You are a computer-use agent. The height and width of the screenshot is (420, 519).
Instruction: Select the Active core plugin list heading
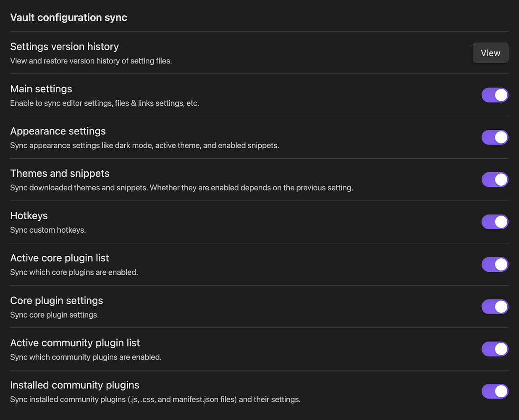point(59,258)
